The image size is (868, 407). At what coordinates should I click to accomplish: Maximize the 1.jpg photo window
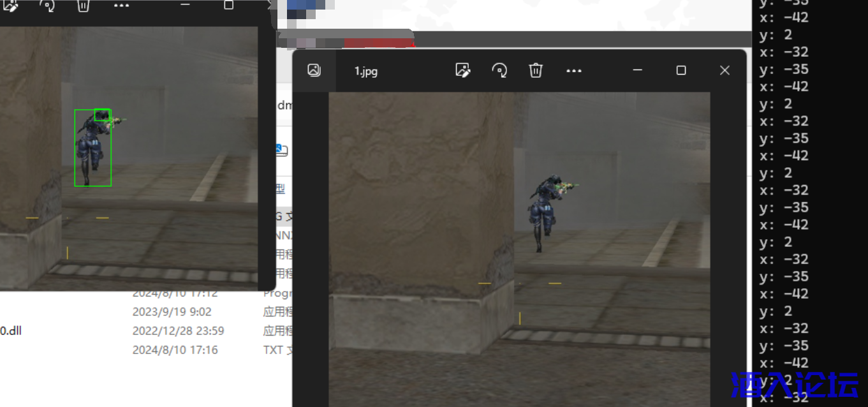(681, 70)
